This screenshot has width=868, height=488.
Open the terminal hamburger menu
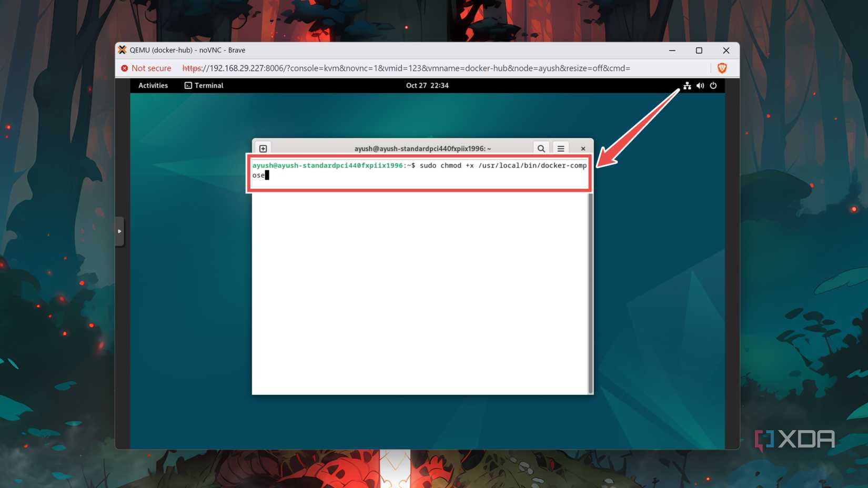[561, 148]
